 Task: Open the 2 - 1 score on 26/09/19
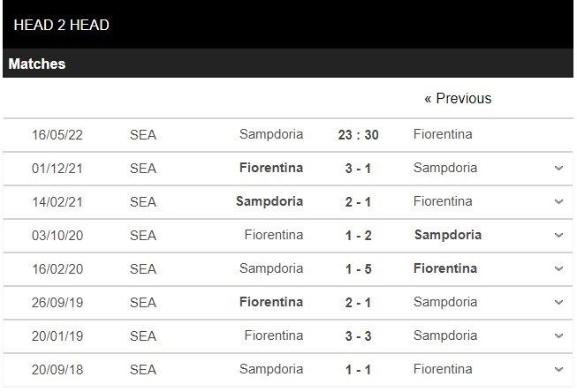(358, 302)
